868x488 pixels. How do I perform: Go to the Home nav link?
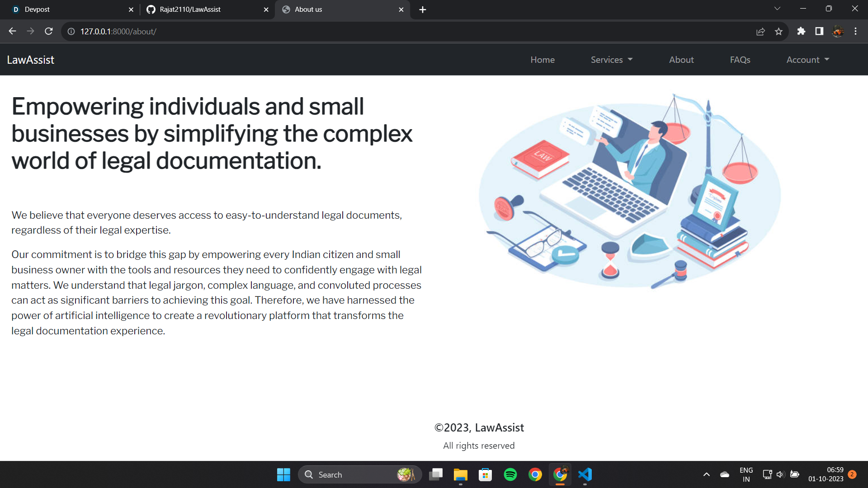tap(542, 60)
